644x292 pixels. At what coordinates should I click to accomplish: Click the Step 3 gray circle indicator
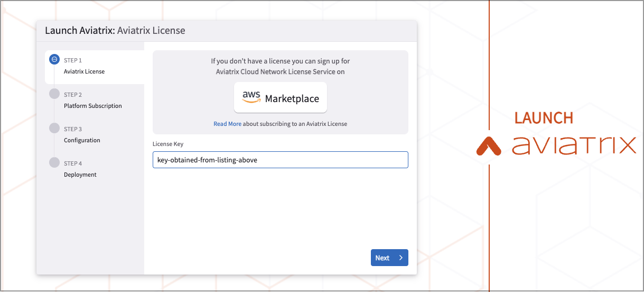pos(54,128)
